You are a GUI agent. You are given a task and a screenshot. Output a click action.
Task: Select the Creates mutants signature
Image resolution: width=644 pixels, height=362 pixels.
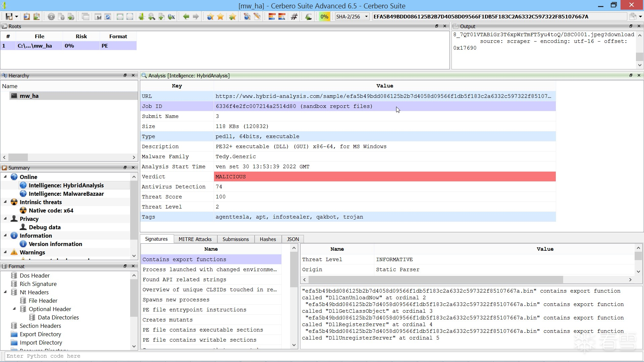tap(167, 320)
